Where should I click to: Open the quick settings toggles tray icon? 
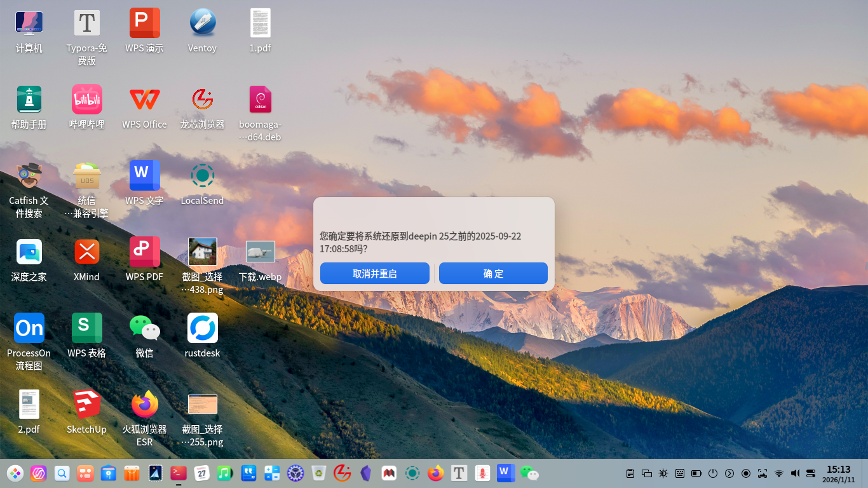(811, 473)
